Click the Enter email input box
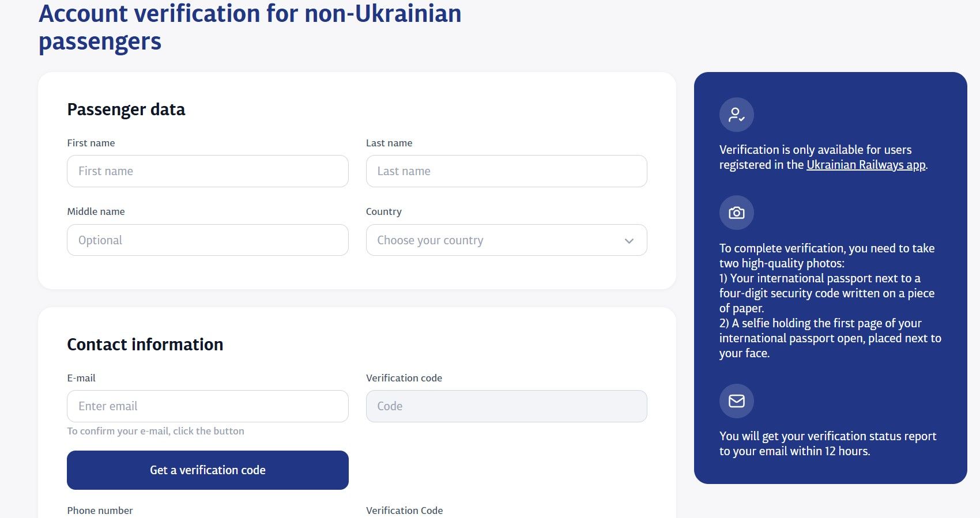 click(208, 406)
